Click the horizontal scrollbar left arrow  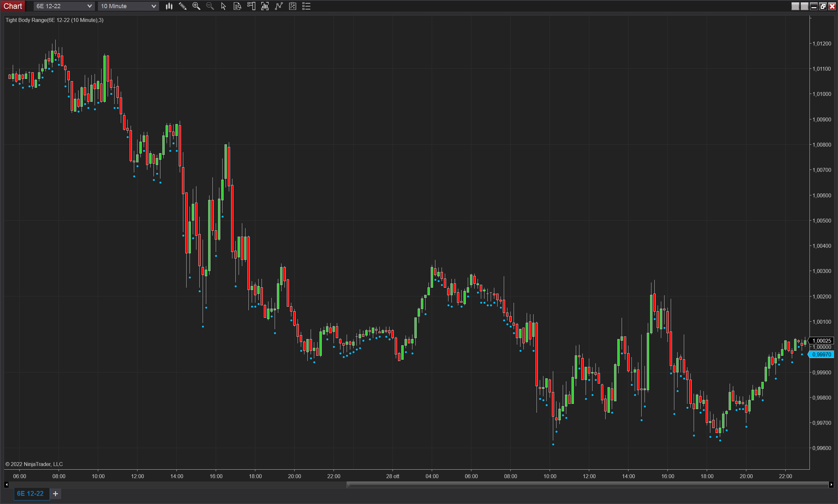pos(6,485)
